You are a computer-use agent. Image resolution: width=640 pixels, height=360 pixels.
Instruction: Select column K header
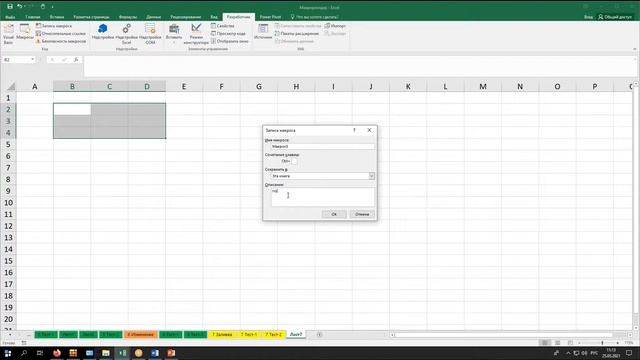pos(408,87)
